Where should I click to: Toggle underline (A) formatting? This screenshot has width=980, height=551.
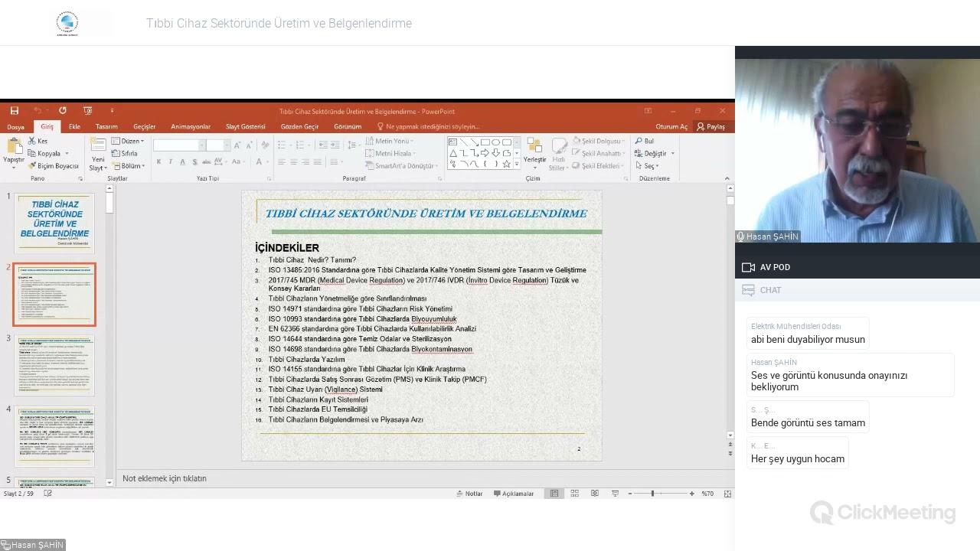coord(182,161)
